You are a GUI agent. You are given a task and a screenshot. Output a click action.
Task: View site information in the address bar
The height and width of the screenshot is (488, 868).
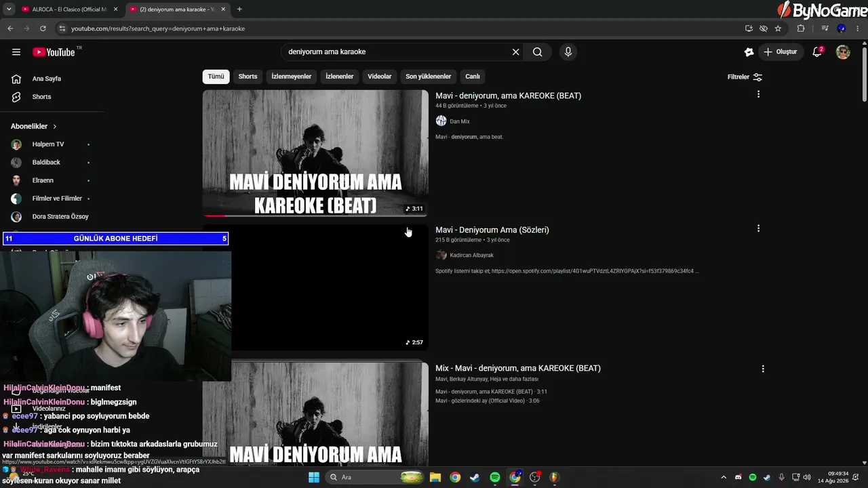point(62,28)
